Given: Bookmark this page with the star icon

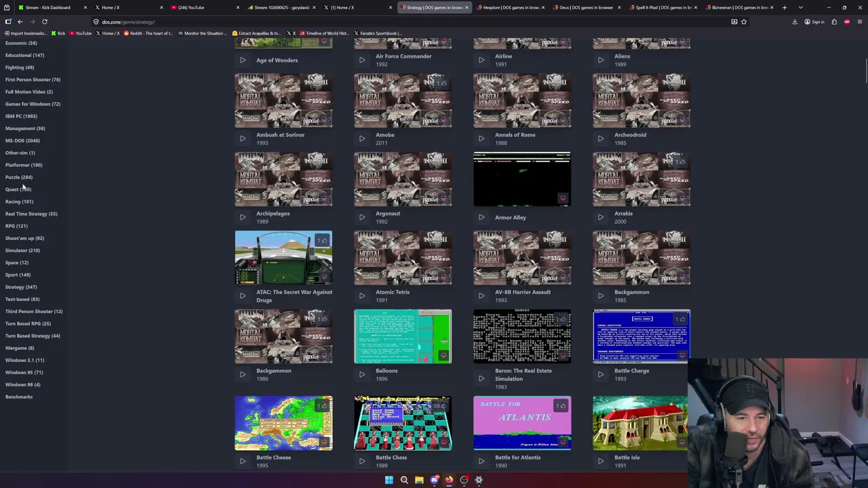Looking at the screenshot, I should coord(744,22).
